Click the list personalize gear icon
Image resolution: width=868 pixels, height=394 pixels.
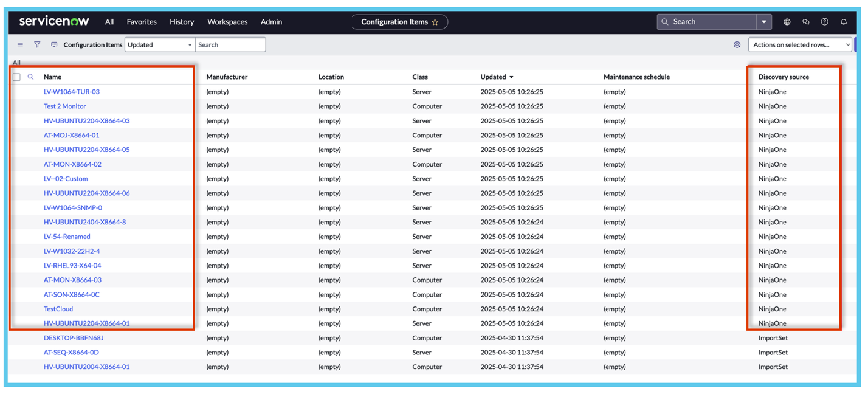coord(737,45)
